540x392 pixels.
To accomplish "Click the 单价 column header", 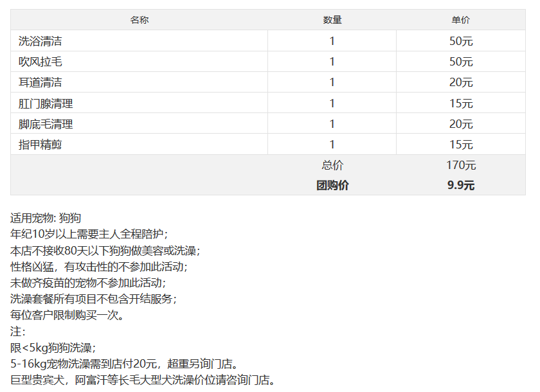I will 460,20.
